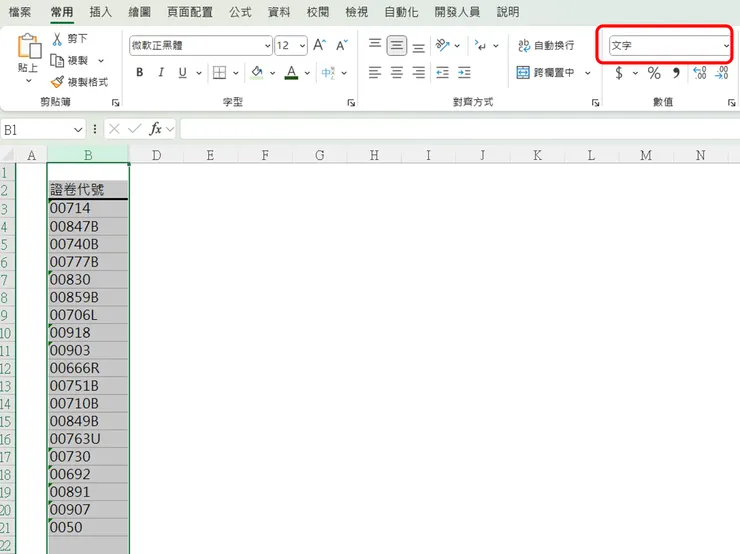Screen dimensions: 740x554
Task: Open Clipboard group dialog launcher
Action: pyautogui.click(x=116, y=103)
